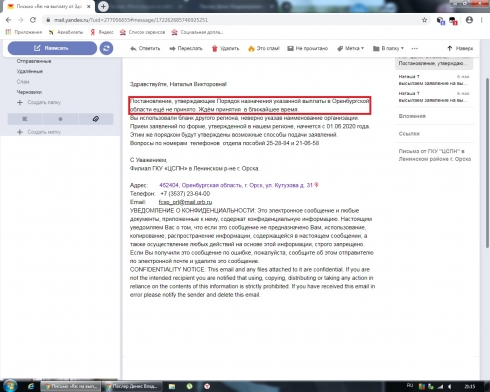Click the volume icon in system tray
490x392 pixels.
pos(450,386)
